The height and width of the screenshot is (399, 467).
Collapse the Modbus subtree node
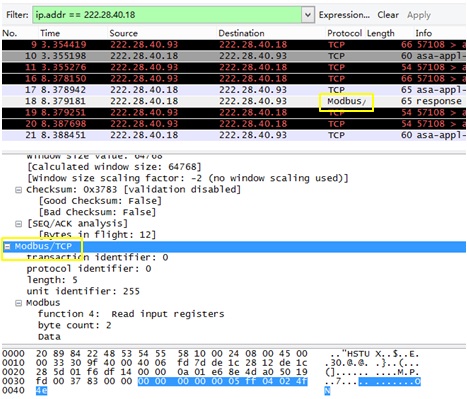(19, 303)
